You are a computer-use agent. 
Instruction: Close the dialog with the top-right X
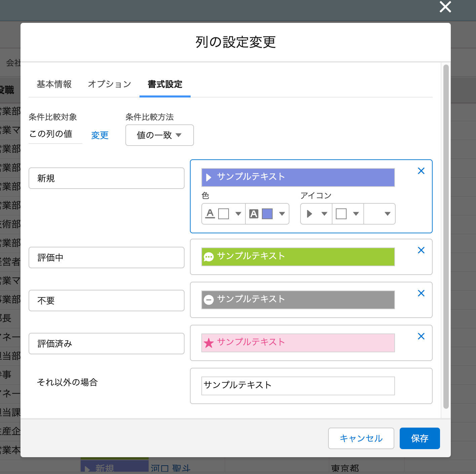point(445,7)
